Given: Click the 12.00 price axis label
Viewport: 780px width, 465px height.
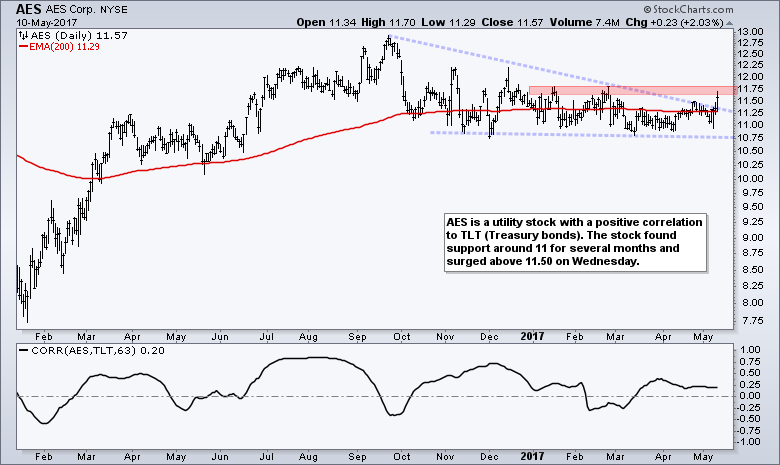Looking at the screenshot, I should coord(750,77).
